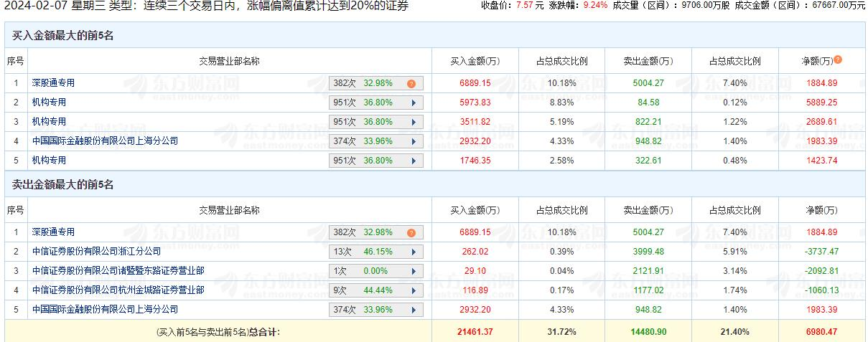The width and height of the screenshot is (868, 342).
Task: Click the (买入前5名与卖出前5名)总合计 label
Action: click(218, 332)
